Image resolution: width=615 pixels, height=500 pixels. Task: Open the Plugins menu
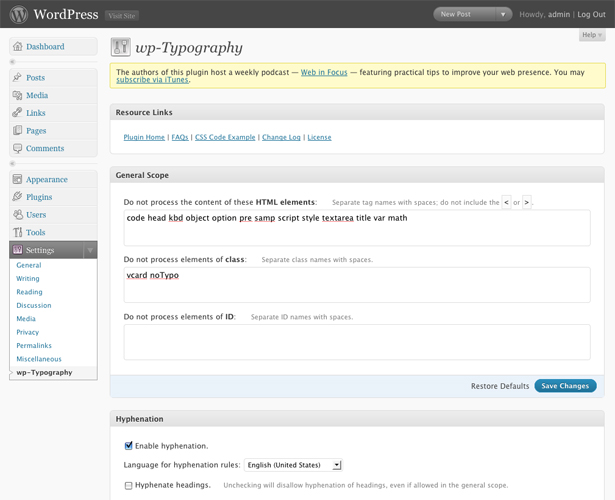click(x=39, y=197)
